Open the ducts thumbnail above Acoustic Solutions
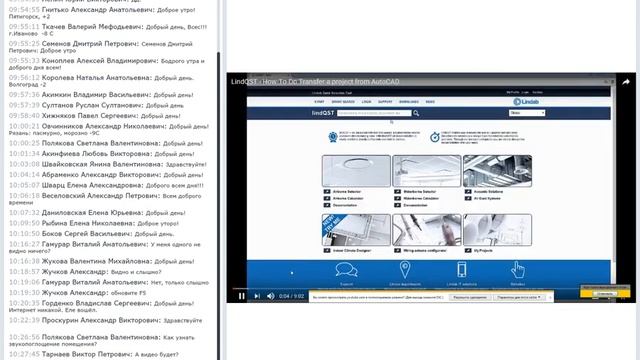 coord(497,171)
